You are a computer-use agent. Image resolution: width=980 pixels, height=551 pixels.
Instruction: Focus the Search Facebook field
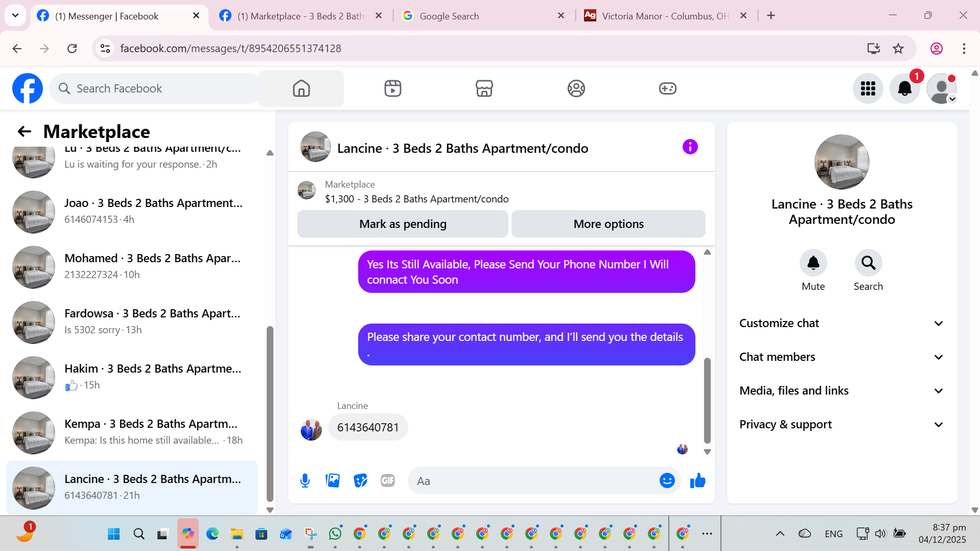pos(156,88)
